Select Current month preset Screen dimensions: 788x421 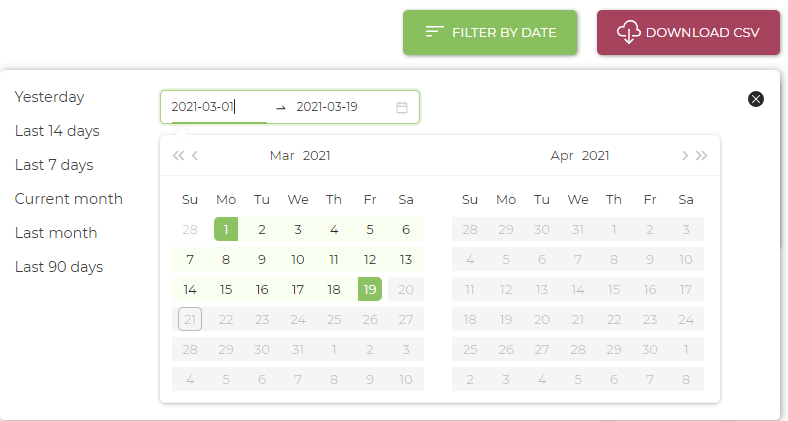pyautogui.click(x=69, y=199)
